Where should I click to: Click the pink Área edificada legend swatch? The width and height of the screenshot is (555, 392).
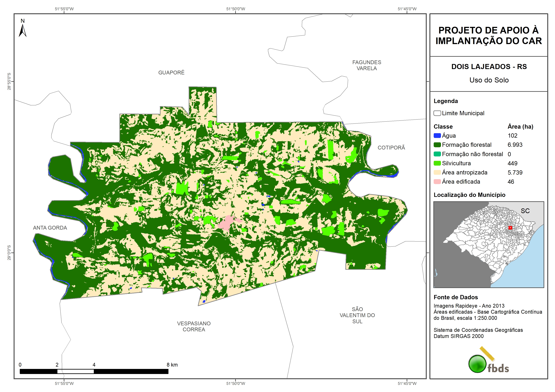[x=437, y=182]
